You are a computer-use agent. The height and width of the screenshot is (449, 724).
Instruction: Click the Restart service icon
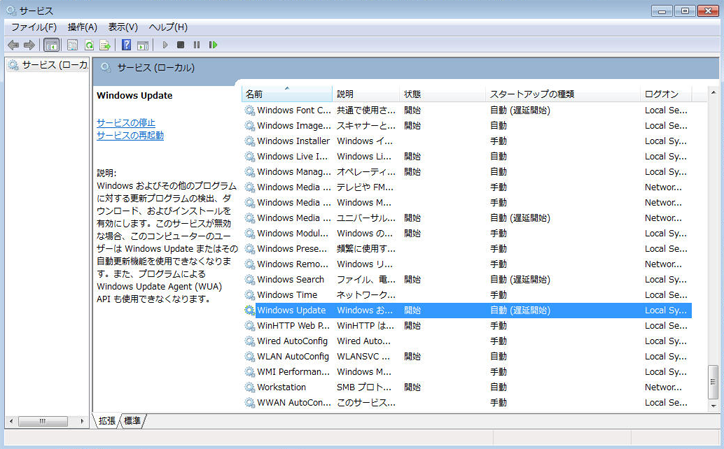tap(213, 45)
